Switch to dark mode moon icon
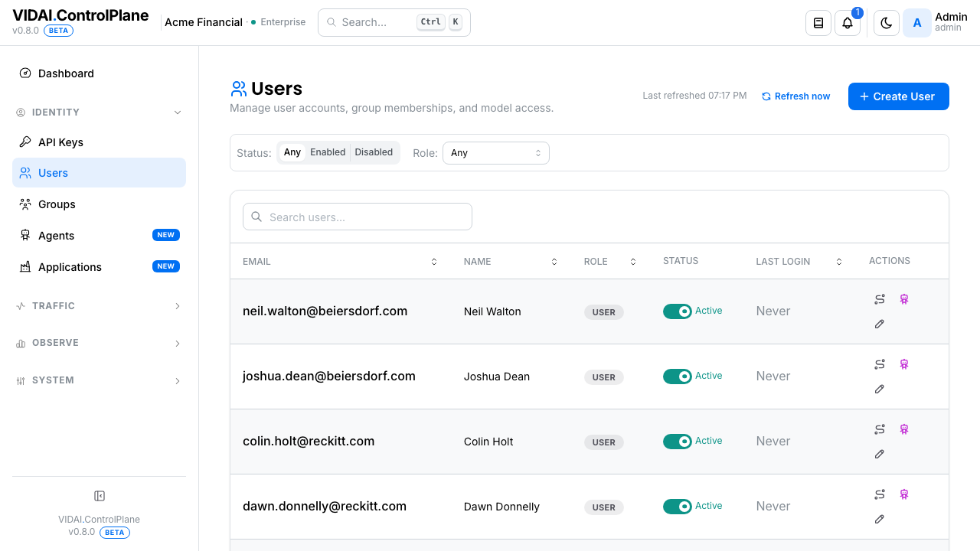Image resolution: width=980 pixels, height=551 pixels. 887,23
